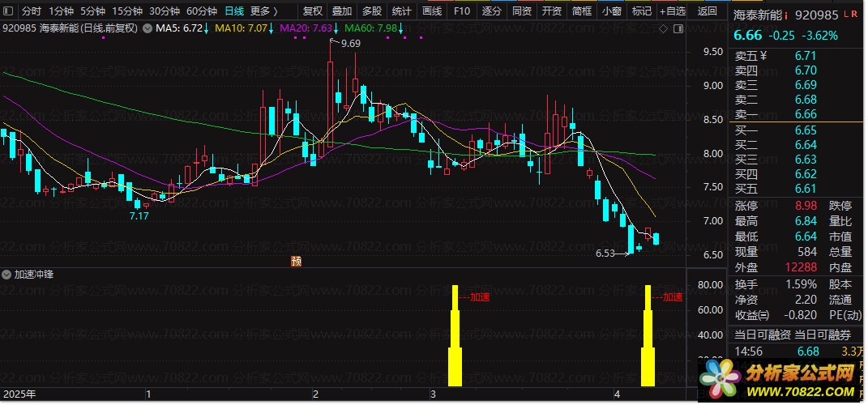Click the red L R marker icon
The width and height of the screenshot is (868, 405).
[850, 15]
